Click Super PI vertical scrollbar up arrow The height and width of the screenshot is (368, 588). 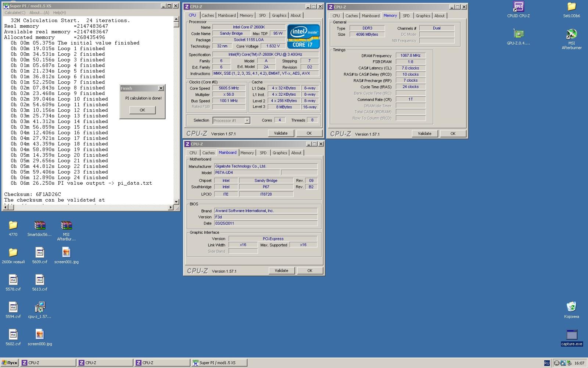pyautogui.click(x=176, y=19)
